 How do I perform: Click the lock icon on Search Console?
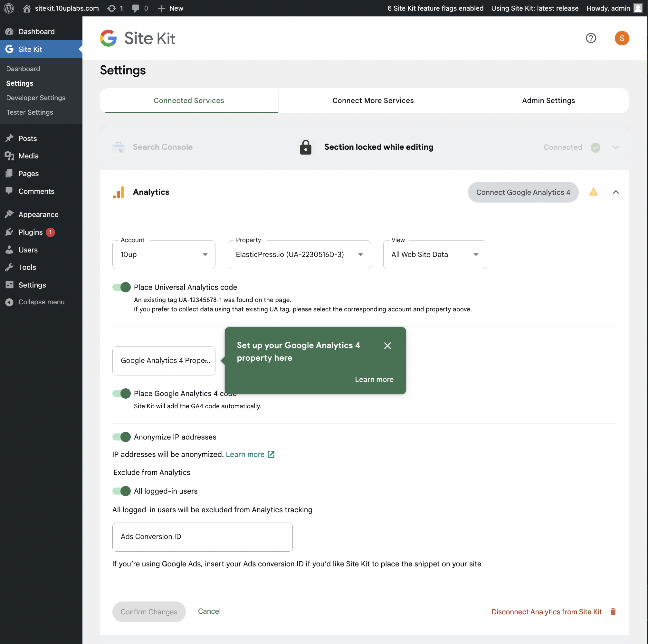(306, 147)
